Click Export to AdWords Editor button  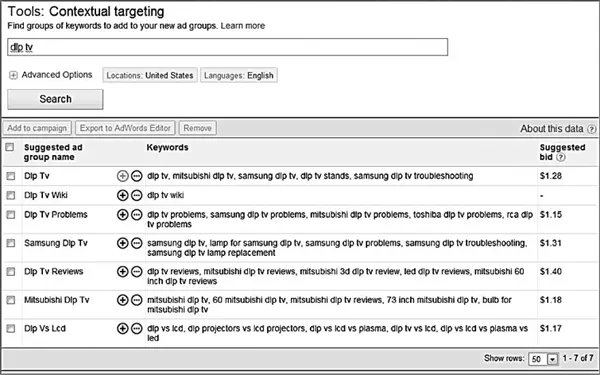pos(125,128)
